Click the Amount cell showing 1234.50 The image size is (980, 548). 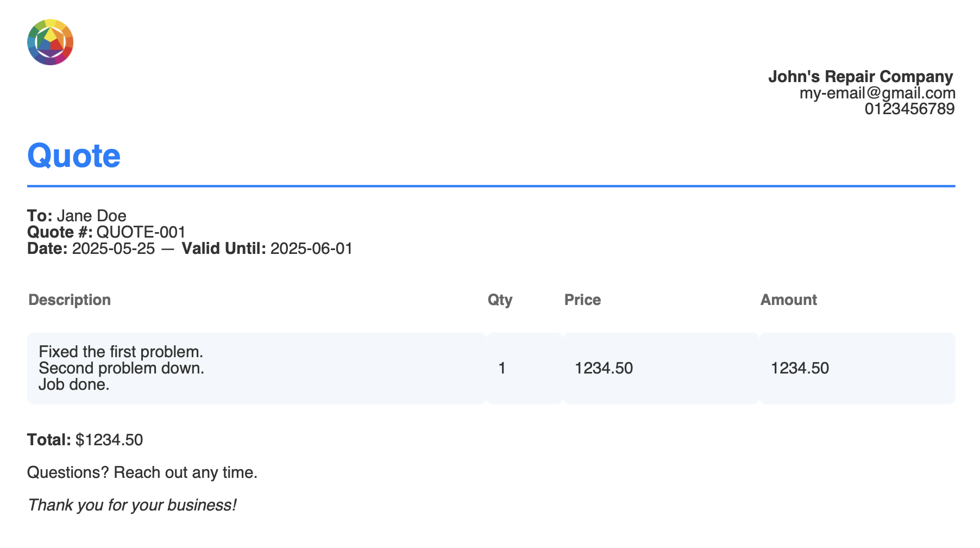857,368
